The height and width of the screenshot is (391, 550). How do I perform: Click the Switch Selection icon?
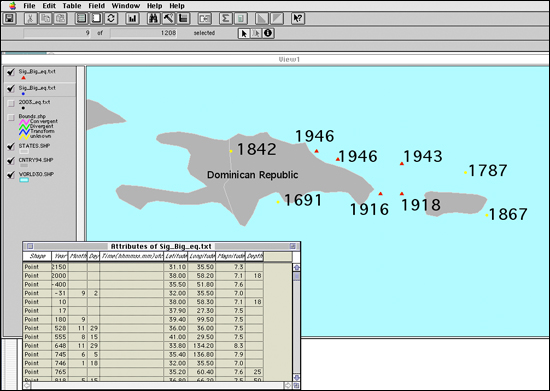coord(111,18)
